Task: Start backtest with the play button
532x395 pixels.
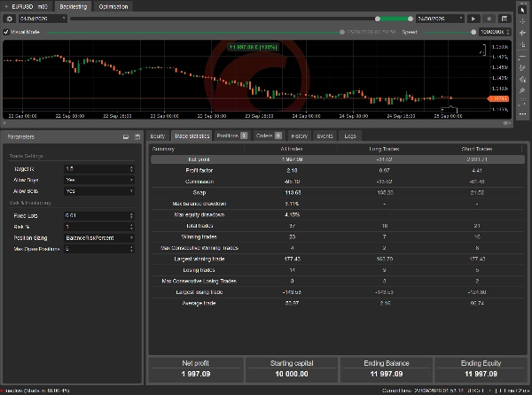Action: click(x=473, y=19)
